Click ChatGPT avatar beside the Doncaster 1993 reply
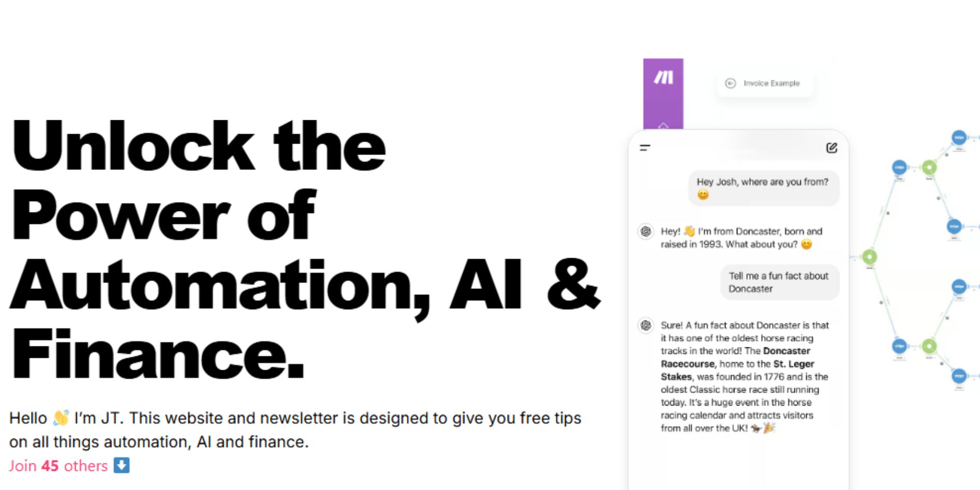 (646, 231)
